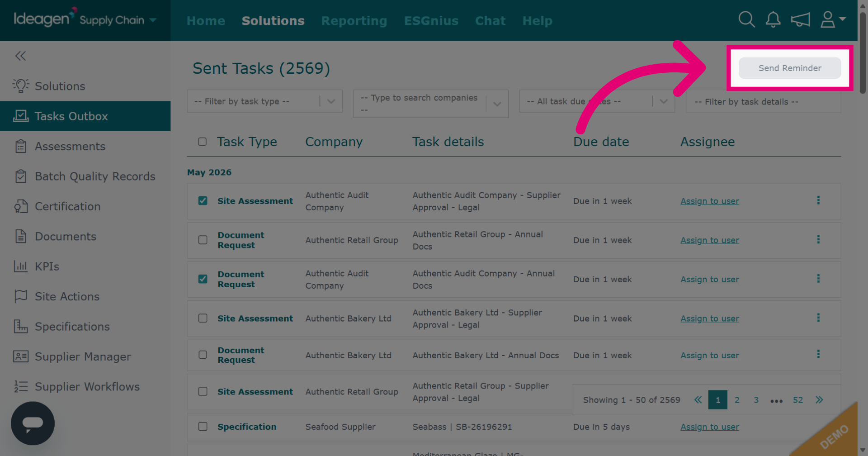Click the Supplier Manager card icon

20,356
